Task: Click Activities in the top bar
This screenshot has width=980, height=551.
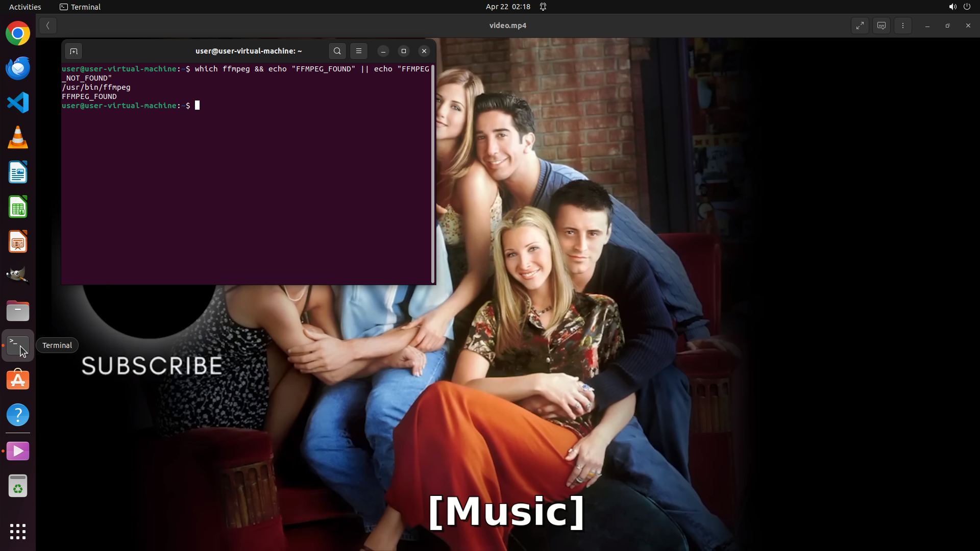Action: pos(25,7)
